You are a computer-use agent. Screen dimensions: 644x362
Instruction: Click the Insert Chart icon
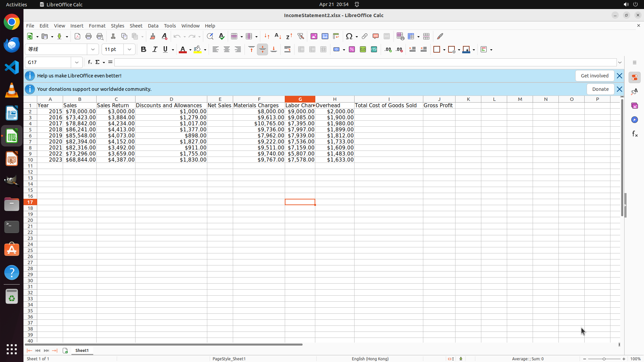pos(325,37)
